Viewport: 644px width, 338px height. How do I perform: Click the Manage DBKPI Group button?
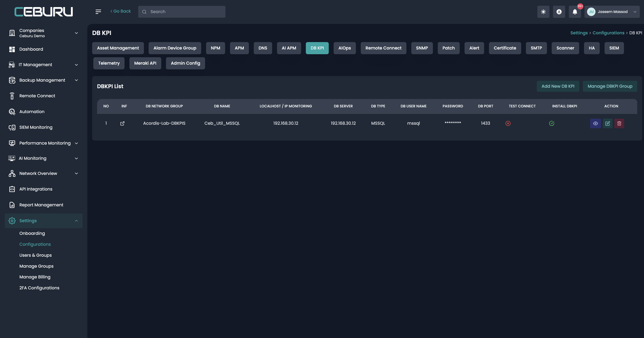pyautogui.click(x=609, y=86)
